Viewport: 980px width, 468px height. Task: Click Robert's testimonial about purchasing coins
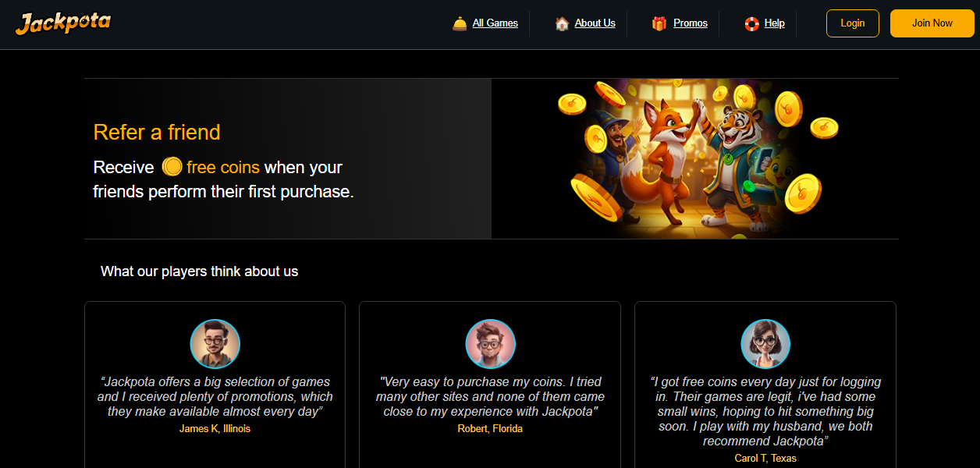point(490,396)
